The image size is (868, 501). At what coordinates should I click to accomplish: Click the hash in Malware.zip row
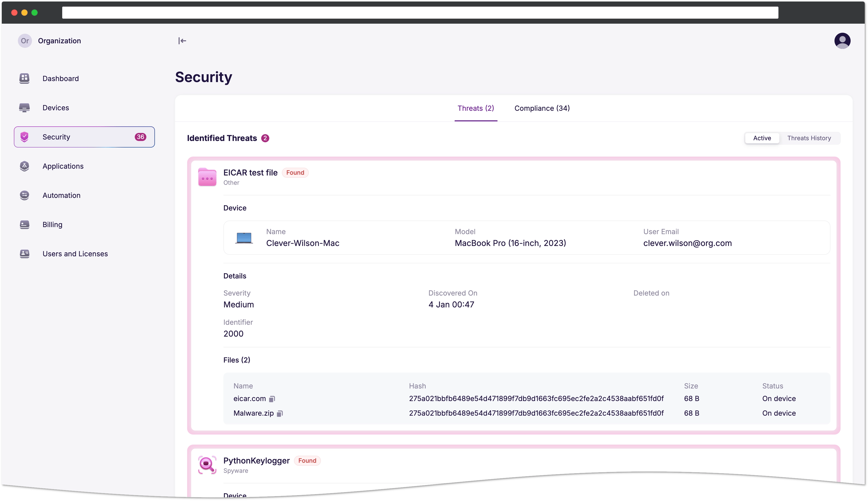click(x=536, y=413)
